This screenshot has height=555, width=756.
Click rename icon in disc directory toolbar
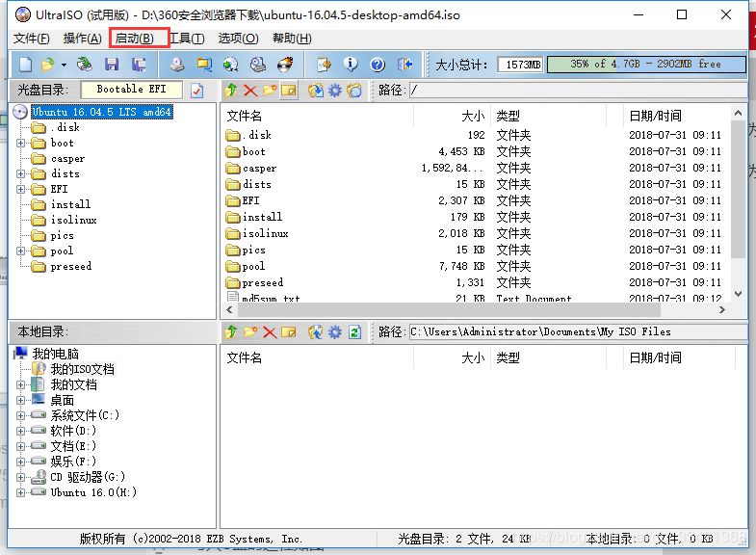click(x=288, y=91)
